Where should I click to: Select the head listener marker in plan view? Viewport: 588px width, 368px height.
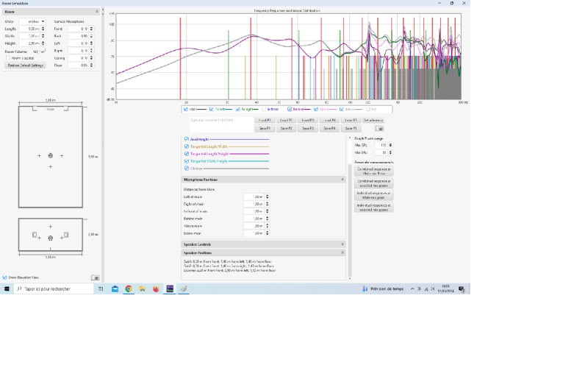coord(50,155)
